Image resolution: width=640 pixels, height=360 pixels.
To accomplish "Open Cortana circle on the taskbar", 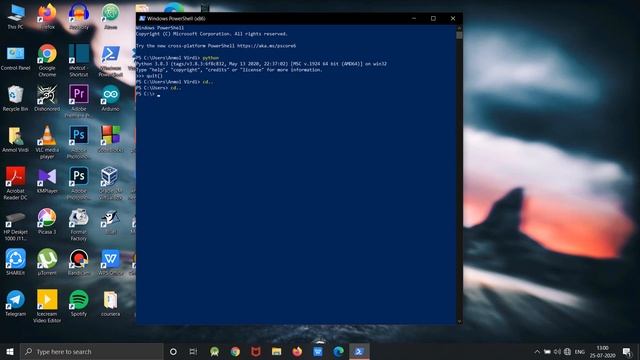I will [173, 351].
